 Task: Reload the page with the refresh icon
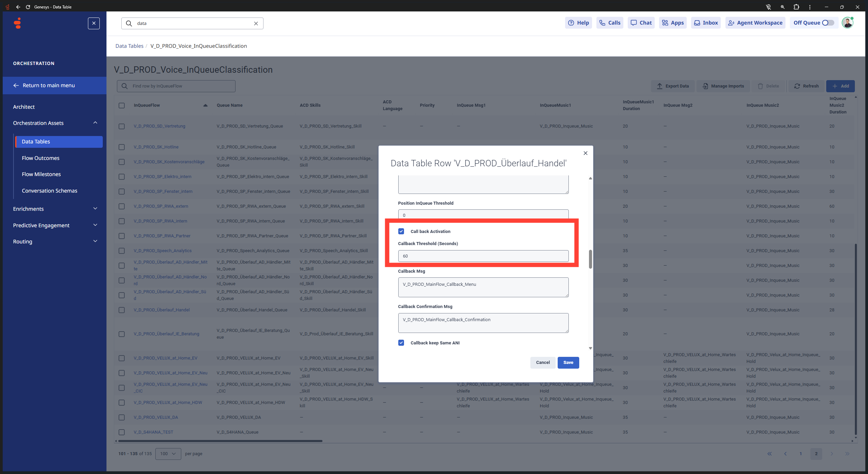(x=28, y=7)
